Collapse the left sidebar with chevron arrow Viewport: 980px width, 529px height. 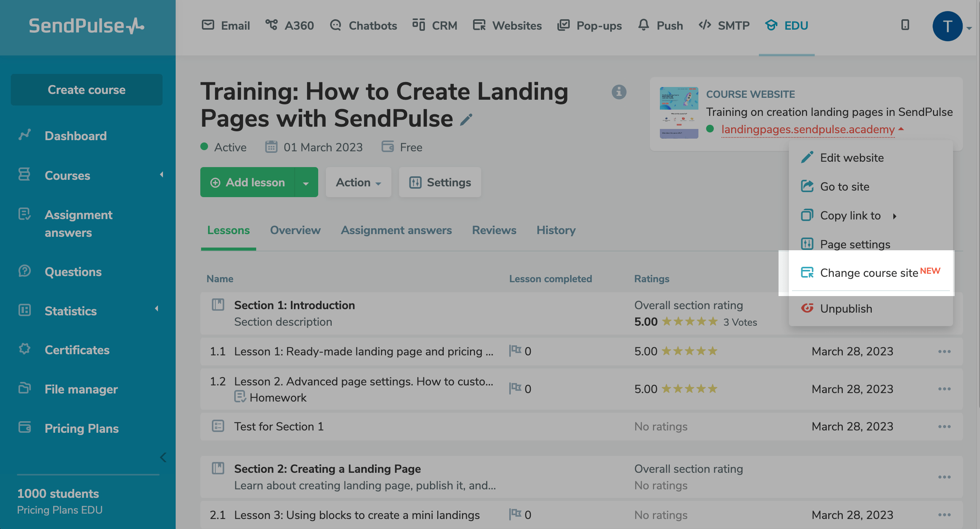[163, 457]
